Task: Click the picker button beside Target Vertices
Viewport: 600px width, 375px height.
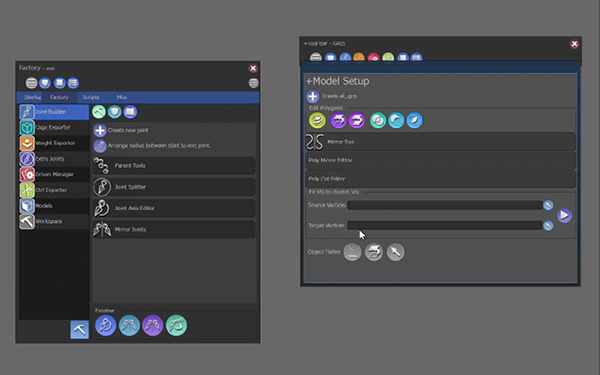Action: tap(548, 225)
